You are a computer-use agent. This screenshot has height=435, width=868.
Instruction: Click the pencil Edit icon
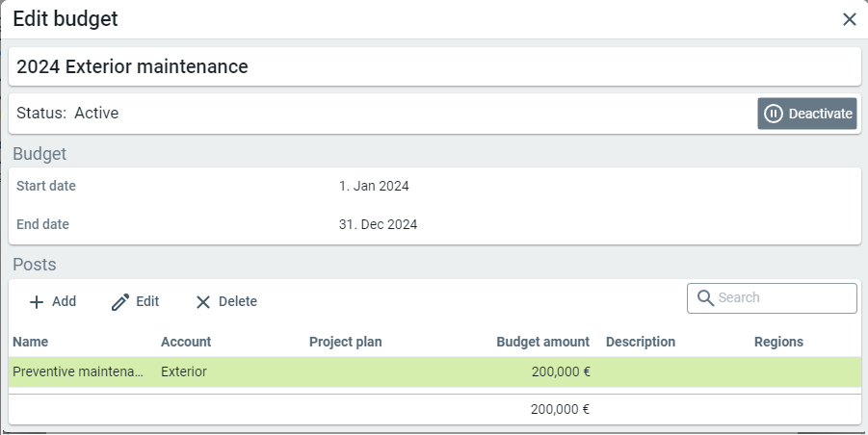[120, 302]
